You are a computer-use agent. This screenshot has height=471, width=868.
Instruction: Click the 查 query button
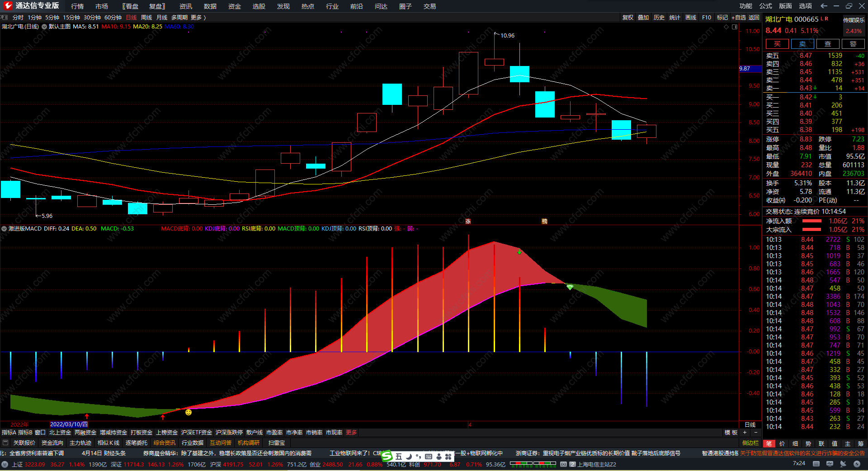click(828, 44)
